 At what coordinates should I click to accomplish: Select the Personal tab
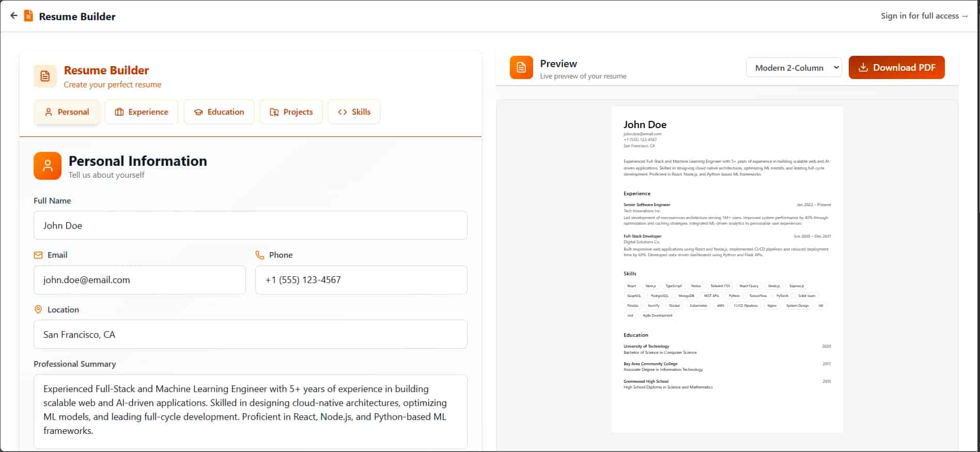click(67, 112)
